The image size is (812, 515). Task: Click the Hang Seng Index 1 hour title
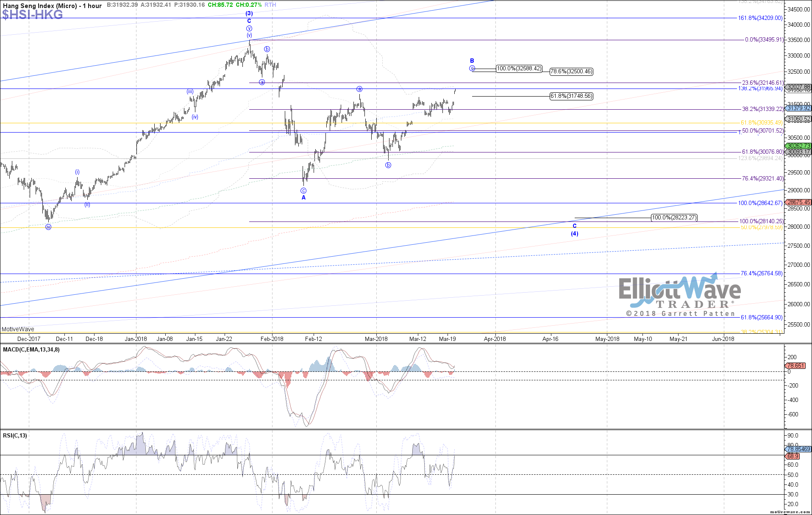coord(53,6)
